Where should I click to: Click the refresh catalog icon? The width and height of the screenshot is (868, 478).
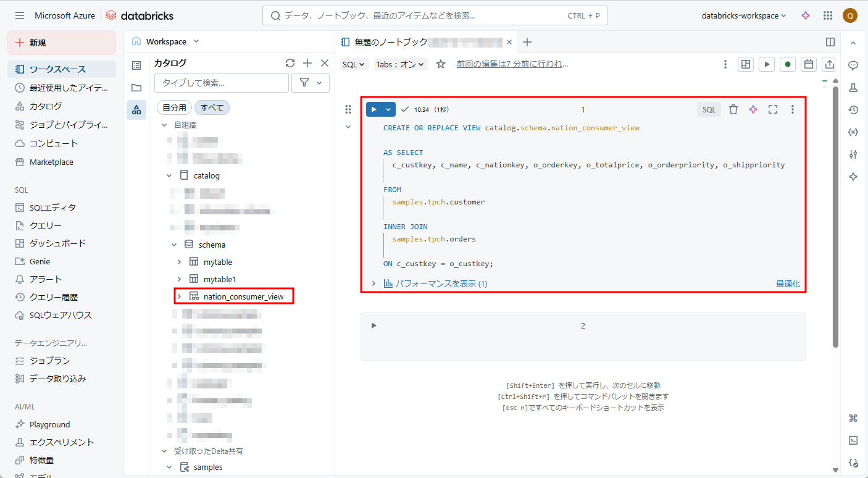point(290,63)
